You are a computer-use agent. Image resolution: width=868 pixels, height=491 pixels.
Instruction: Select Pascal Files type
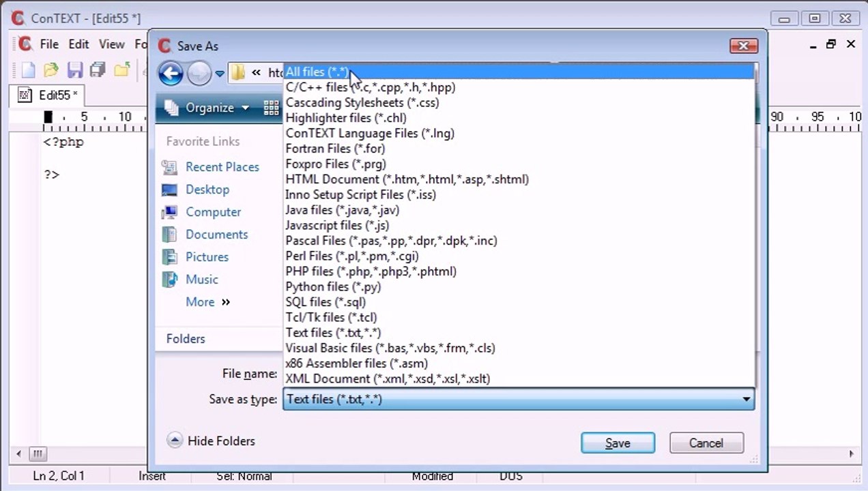point(519,241)
